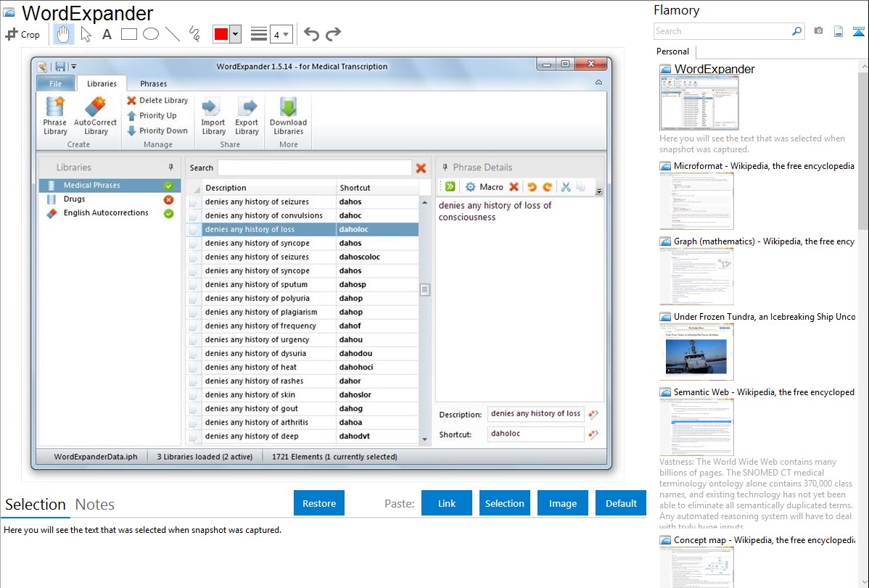This screenshot has width=869, height=588.
Task: Click the red color swatch
Action: tap(221, 34)
